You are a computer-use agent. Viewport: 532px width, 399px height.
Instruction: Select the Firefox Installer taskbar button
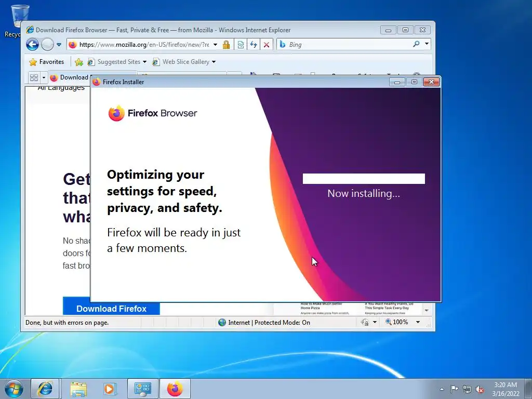[x=175, y=389]
